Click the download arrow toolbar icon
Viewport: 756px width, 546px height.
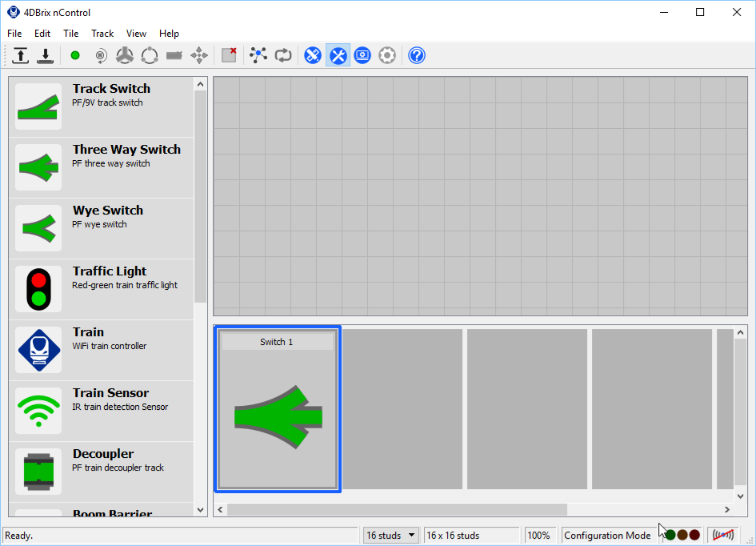click(46, 55)
